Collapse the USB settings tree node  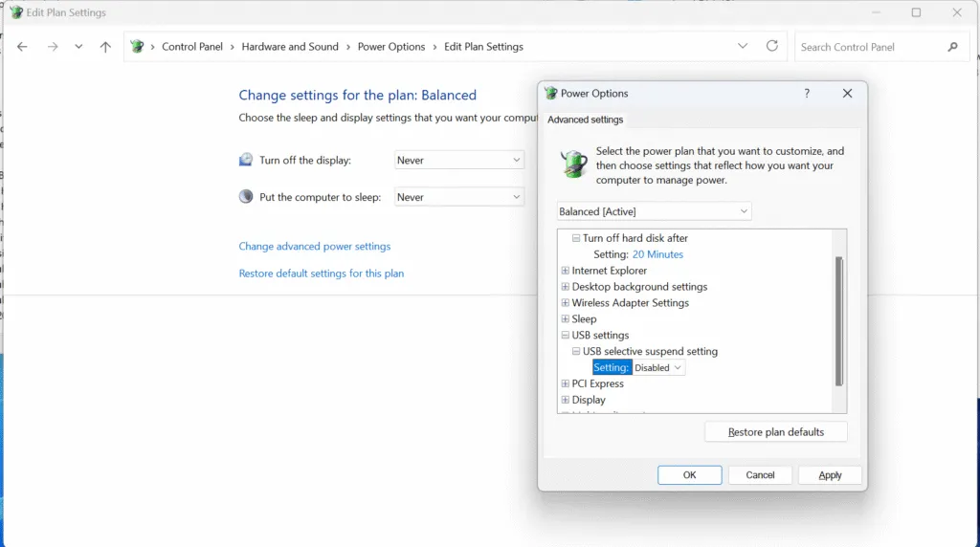566,336
